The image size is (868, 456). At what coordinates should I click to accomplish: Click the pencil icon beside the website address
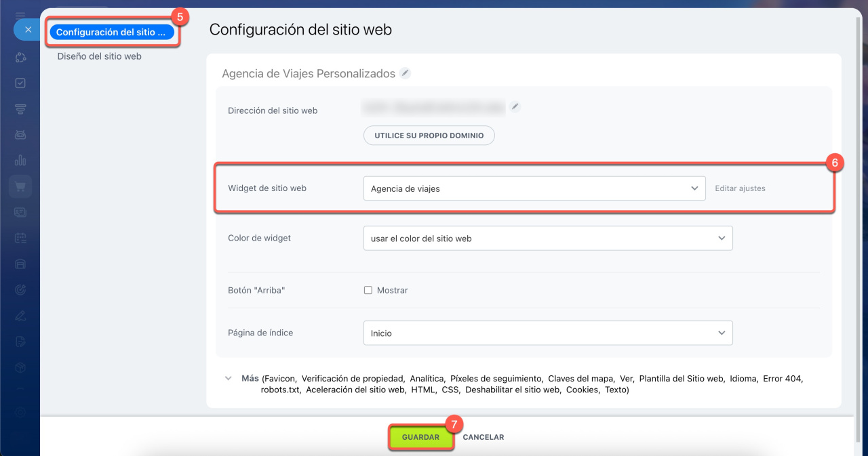(515, 106)
